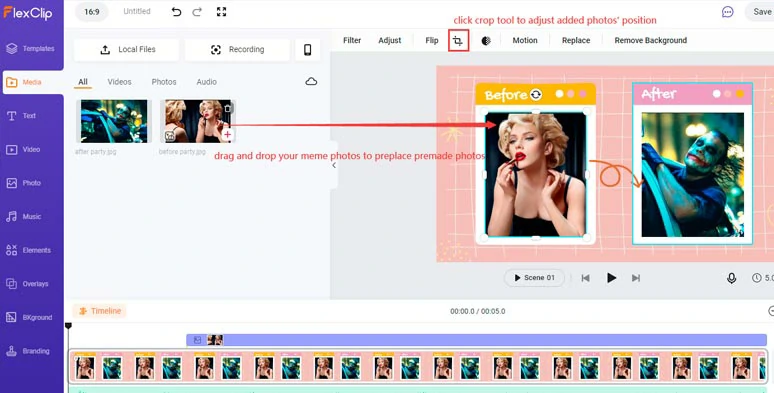The height and width of the screenshot is (393, 774).
Task: Select the crop tool icon
Action: tap(459, 41)
